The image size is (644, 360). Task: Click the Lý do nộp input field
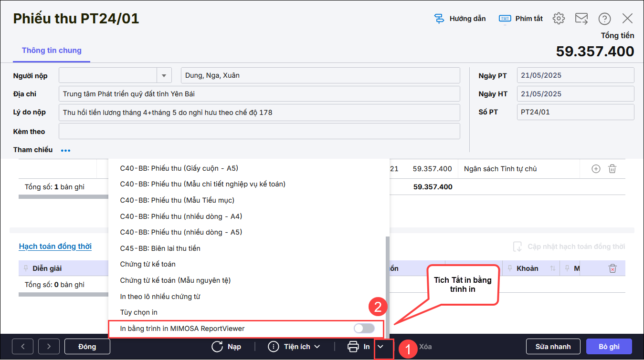pos(259,113)
